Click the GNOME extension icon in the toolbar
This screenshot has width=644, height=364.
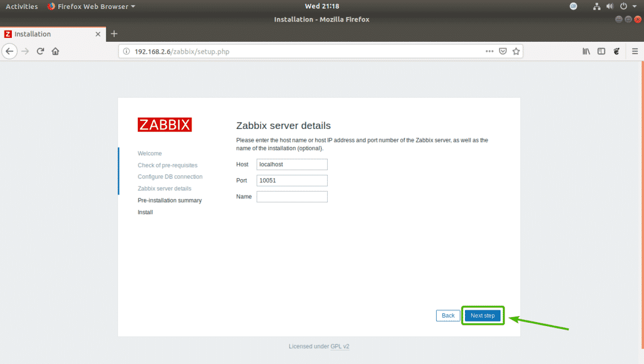616,51
